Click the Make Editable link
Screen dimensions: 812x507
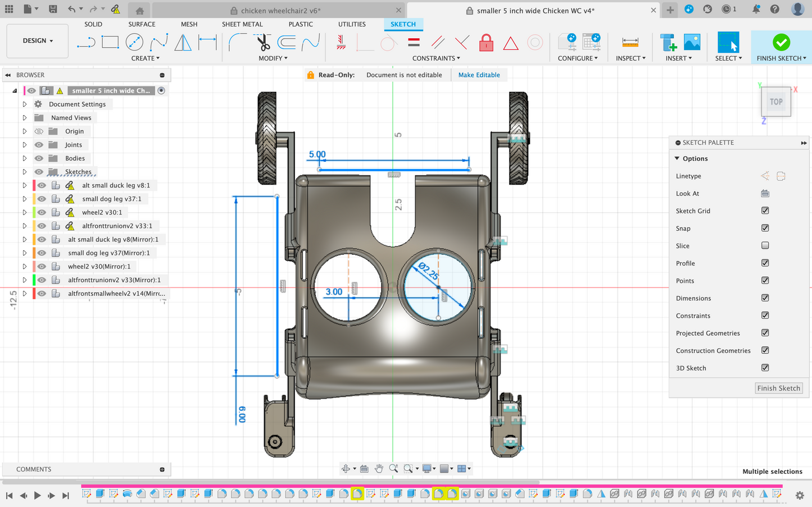click(479, 75)
